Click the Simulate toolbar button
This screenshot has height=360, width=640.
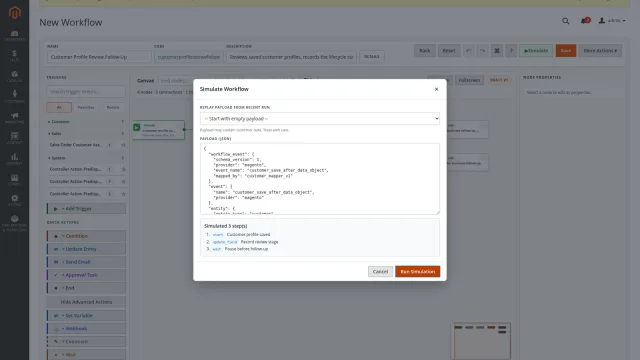click(x=536, y=51)
